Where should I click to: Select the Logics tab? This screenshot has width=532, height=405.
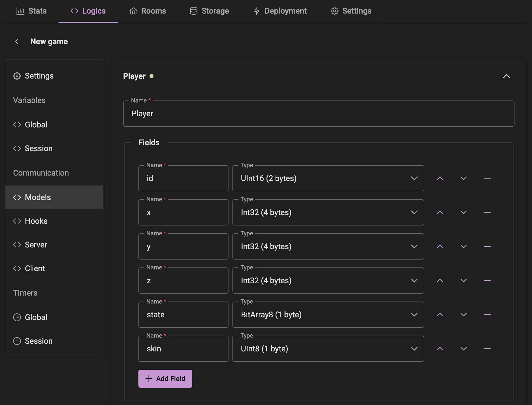coord(88,11)
